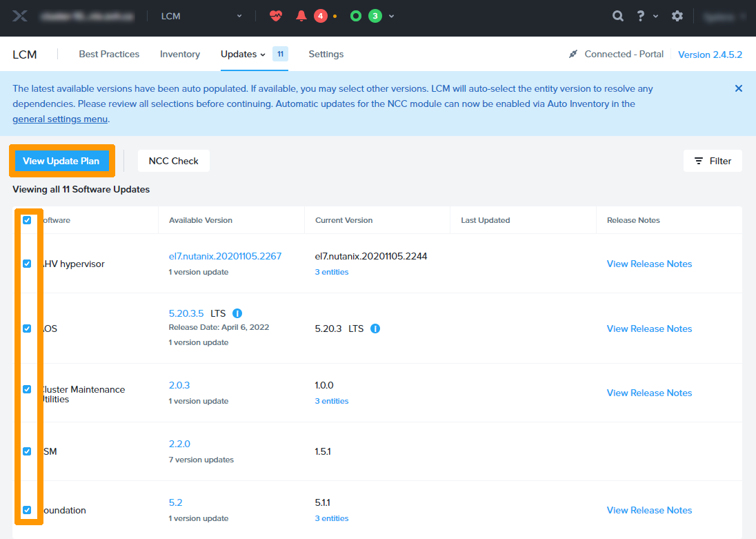Image resolution: width=756 pixels, height=539 pixels.
Task: Click the View Update Plan button
Action: click(61, 161)
